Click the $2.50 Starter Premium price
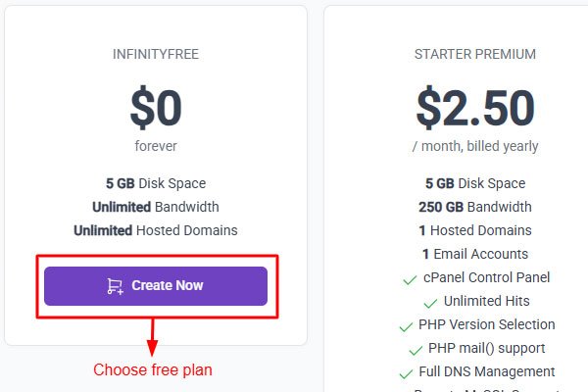 click(475, 109)
